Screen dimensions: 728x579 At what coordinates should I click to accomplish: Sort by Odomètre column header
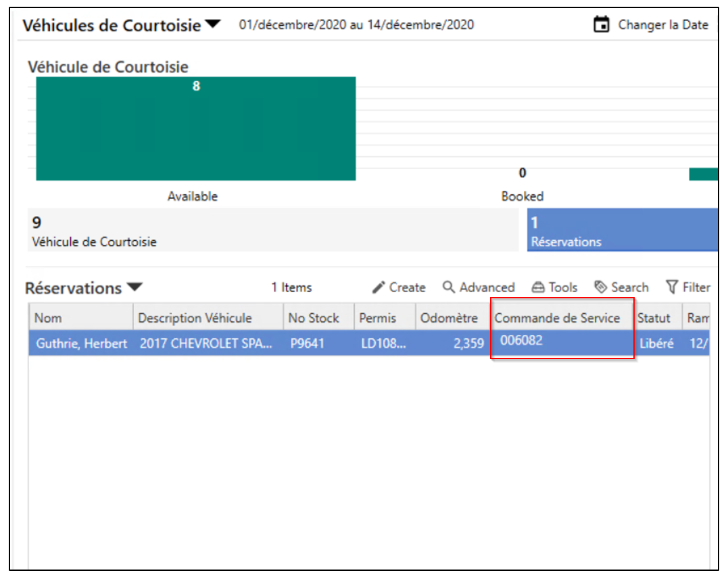tap(453, 318)
